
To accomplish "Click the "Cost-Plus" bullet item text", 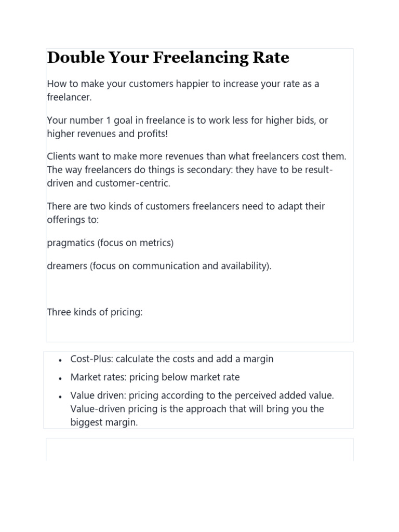I will 171,359.
